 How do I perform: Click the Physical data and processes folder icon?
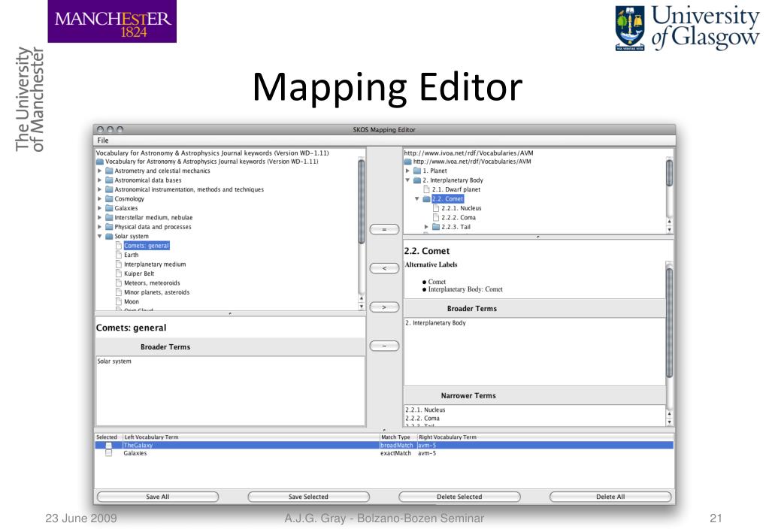point(109,227)
